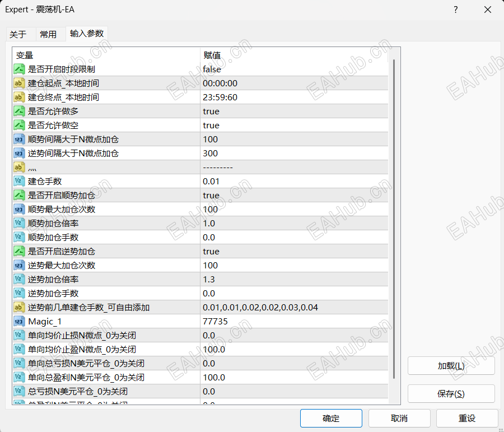Viewport: 504px width, 432px height.
Task: Select the 100.0 value of 单向均价止盈N微点_0为关闭
Action: [x=214, y=349]
